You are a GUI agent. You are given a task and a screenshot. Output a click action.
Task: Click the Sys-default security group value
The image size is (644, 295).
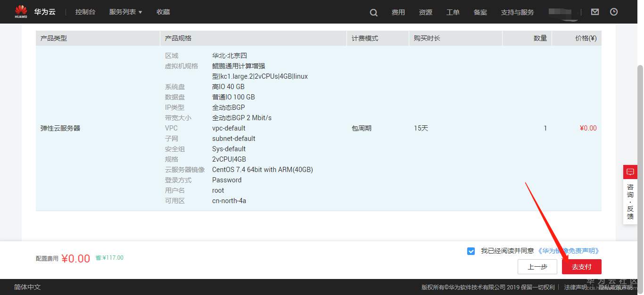(x=229, y=149)
